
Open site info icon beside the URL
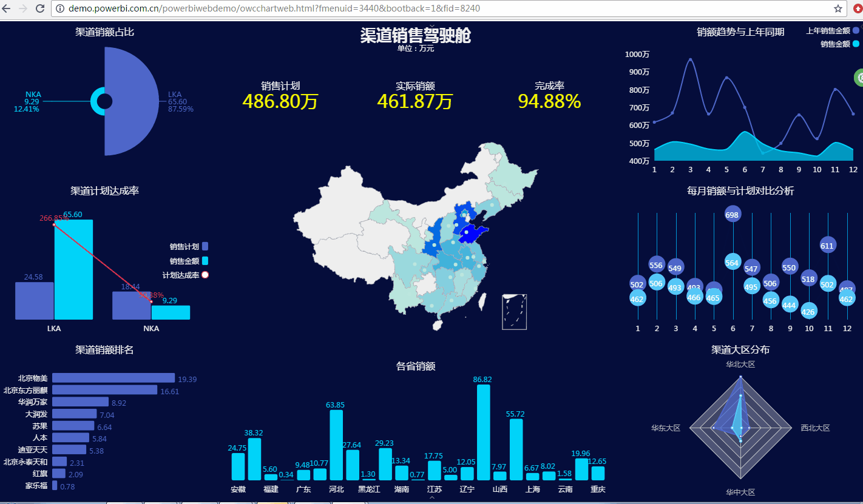(x=59, y=8)
